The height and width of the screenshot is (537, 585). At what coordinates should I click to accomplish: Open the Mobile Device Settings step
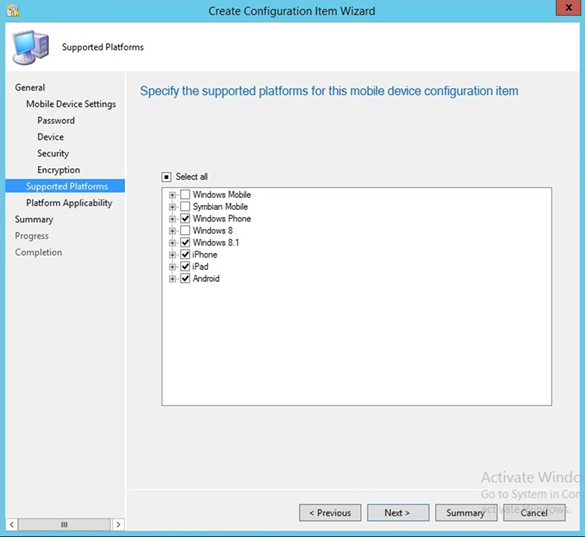click(x=71, y=104)
